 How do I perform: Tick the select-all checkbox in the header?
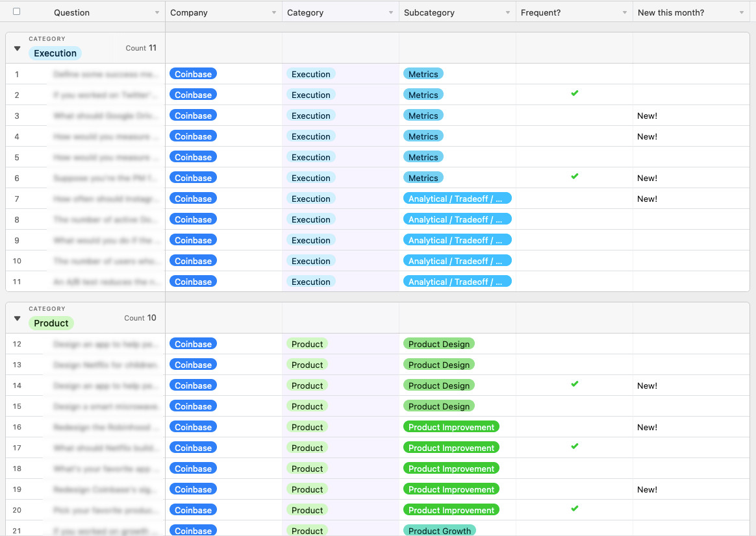(17, 12)
